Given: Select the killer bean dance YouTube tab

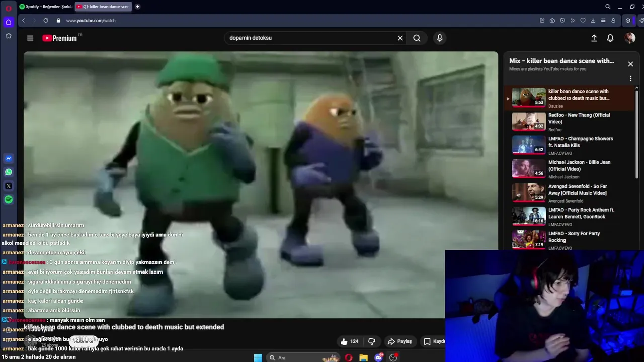Looking at the screenshot, I should coord(103,7).
